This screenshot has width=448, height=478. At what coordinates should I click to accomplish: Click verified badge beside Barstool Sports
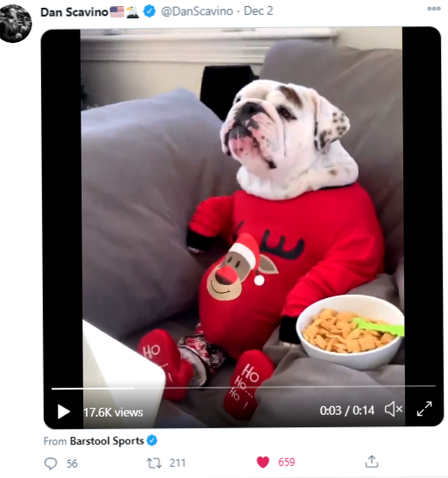152,440
